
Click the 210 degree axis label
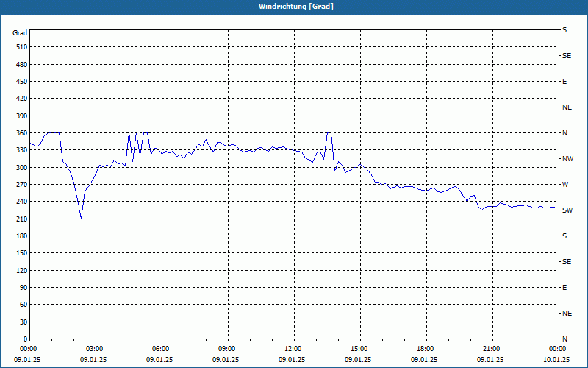click(x=23, y=219)
